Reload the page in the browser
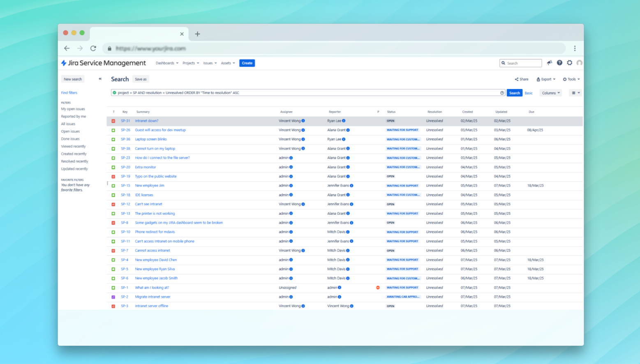This screenshot has height=364, width=640. 93,48
